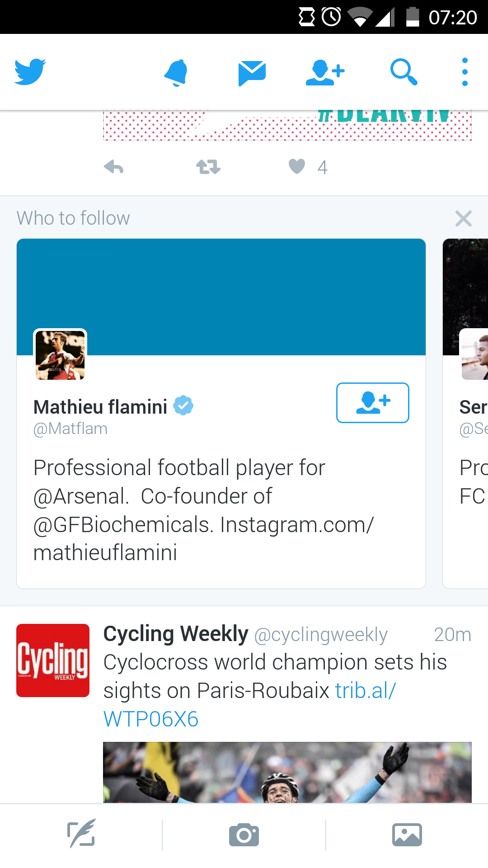Screen dimensions: 488x868
Task: Tap the Twitter bird home icon
Action: [x=30, y=72]
